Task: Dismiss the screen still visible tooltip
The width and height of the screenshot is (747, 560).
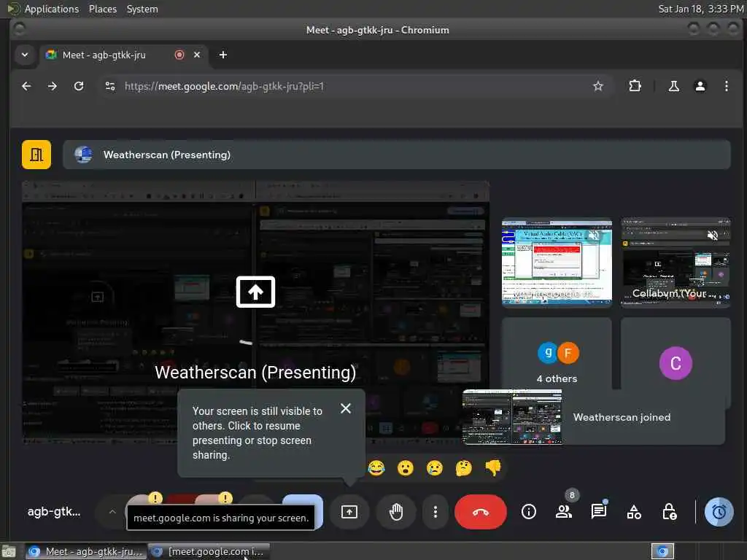Action: [346, 408]
